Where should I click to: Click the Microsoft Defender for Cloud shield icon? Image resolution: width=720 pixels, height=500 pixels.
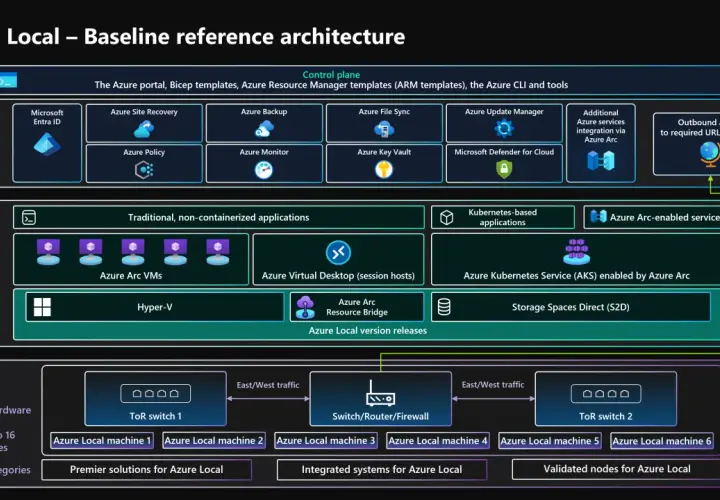(504, 169)
